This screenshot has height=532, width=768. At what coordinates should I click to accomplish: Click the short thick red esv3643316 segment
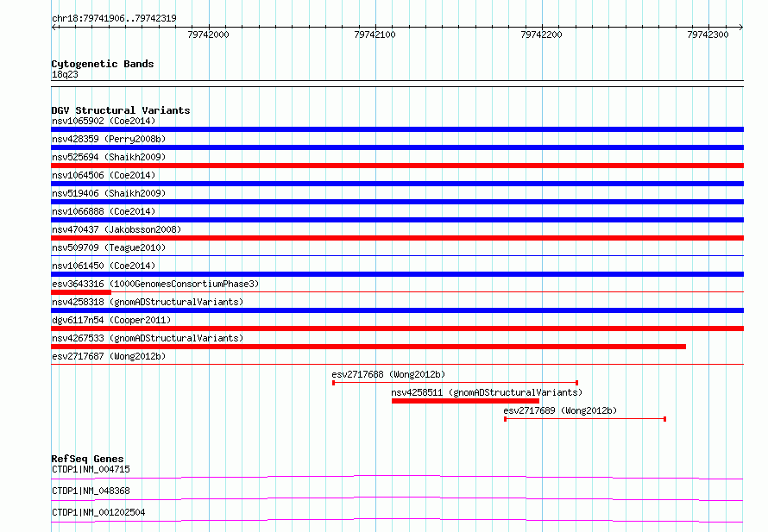pyautogui.click(x=81, y=292)
